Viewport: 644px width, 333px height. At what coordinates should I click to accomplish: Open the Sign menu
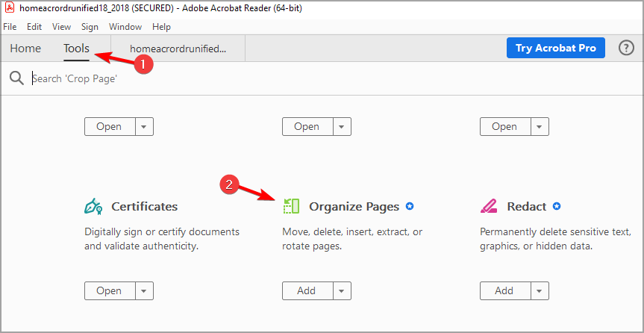[x=90, y=26]
